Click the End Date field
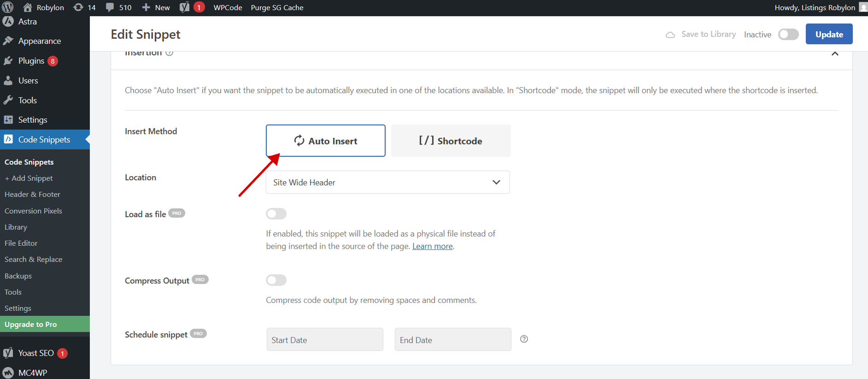Viewport: 868px width, 379px height. (x=453, y=340)
